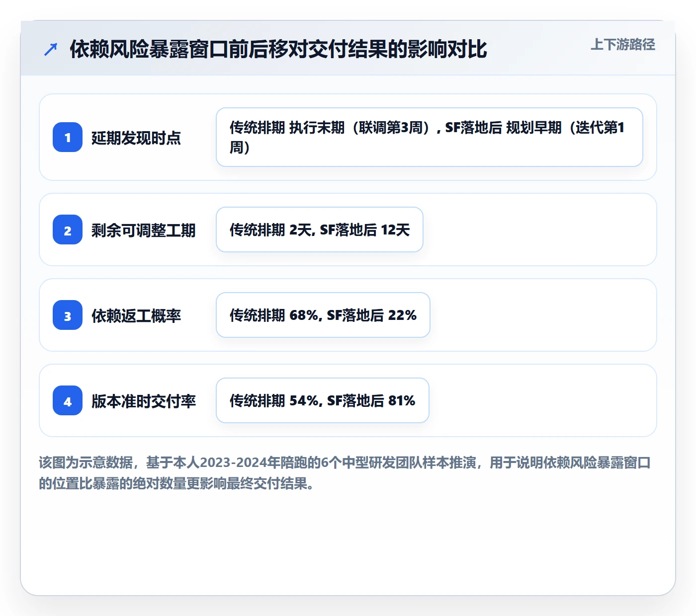Click the value box 传统排期 2天, SF落地后 12天
This screenshot has height=616, width=696.
[x=320, y=230]
